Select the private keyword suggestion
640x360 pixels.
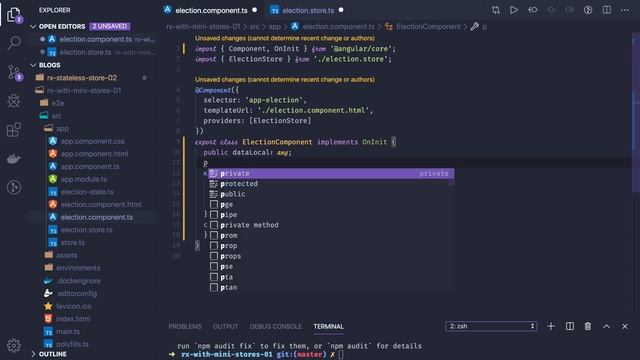[331, 173]
